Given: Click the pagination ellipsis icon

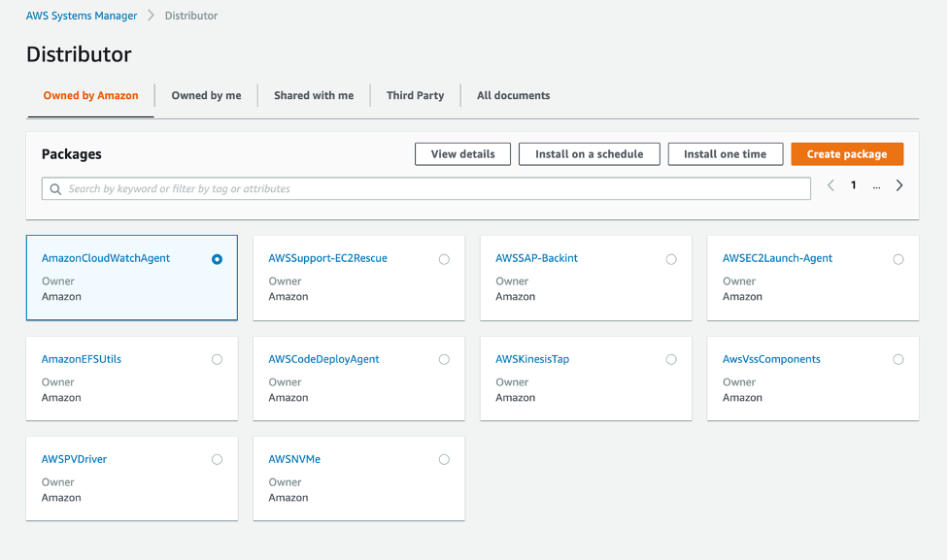Looking at the screenshot, I should pos(875,184).
